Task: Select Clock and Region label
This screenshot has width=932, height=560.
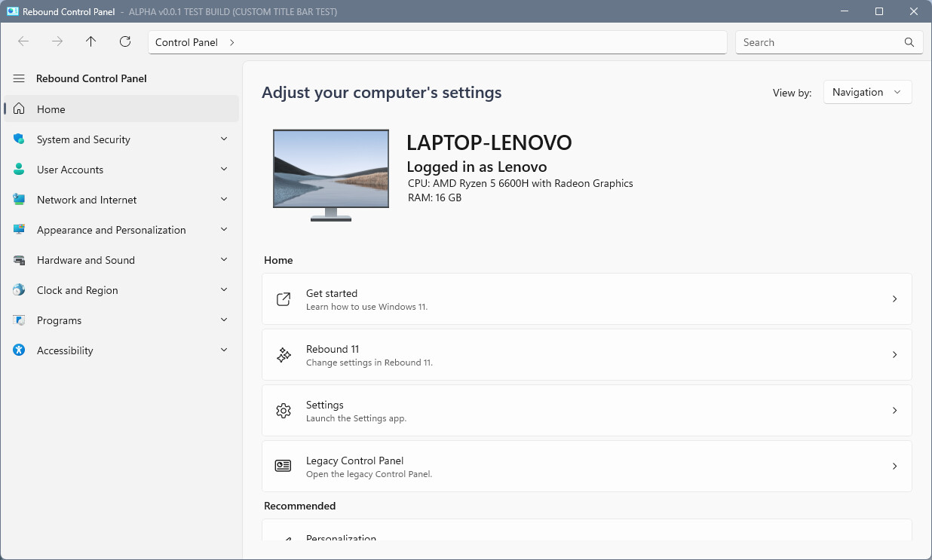Action: 78,290
